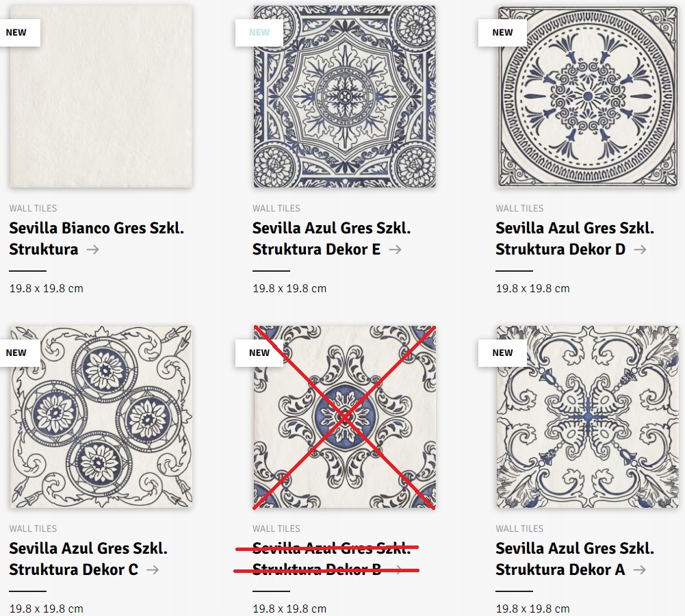Select the Dekor A tile image

pos(588,417)
